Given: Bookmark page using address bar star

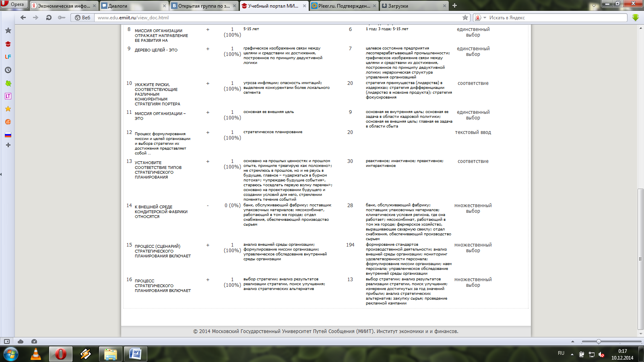Looking at the screenshot, I should pyautogui.click(x=465, y=17).
